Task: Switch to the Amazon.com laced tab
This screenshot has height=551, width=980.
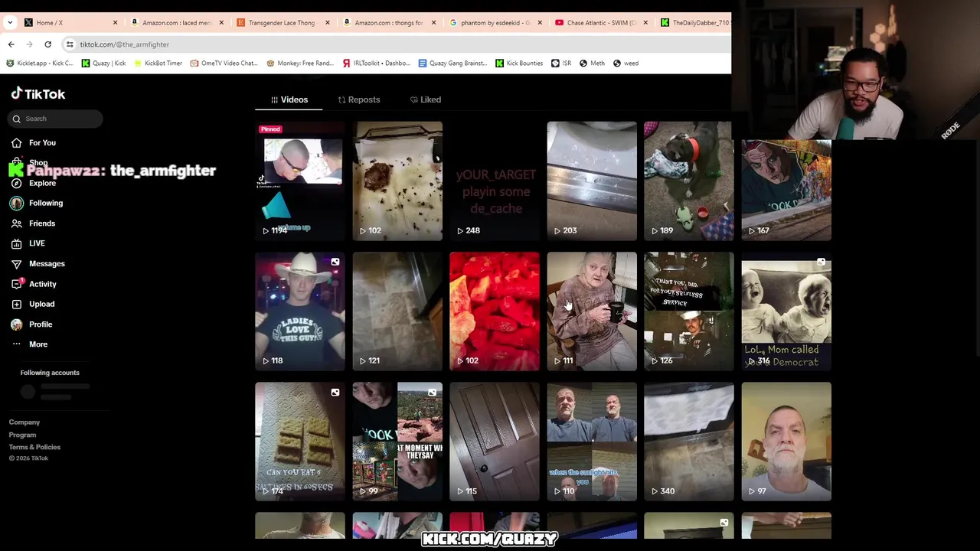Action: tap(176, 22)
